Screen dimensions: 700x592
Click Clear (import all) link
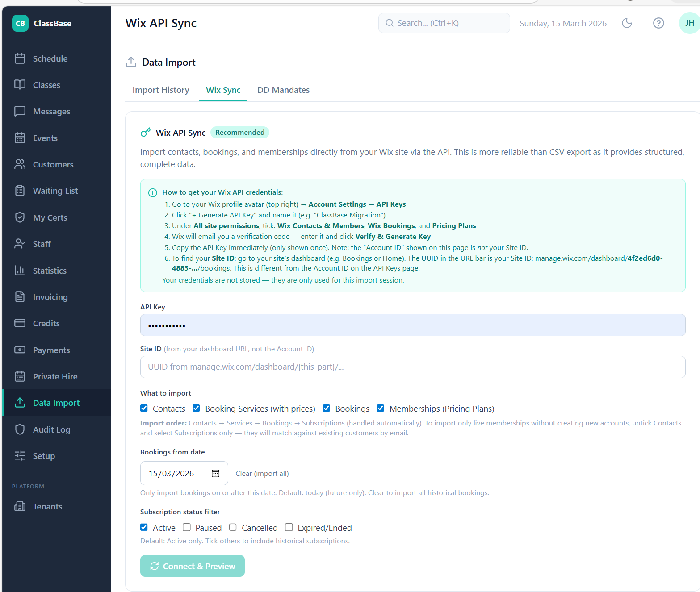[x=262, y=473]
